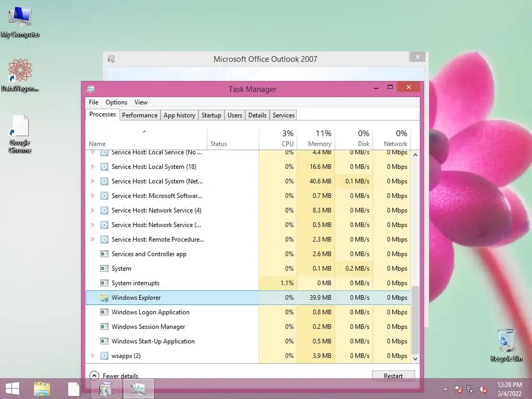This screenshot has width=532, height=399.
Task: Click the muted volume tray icon
Action: (483, 389)
